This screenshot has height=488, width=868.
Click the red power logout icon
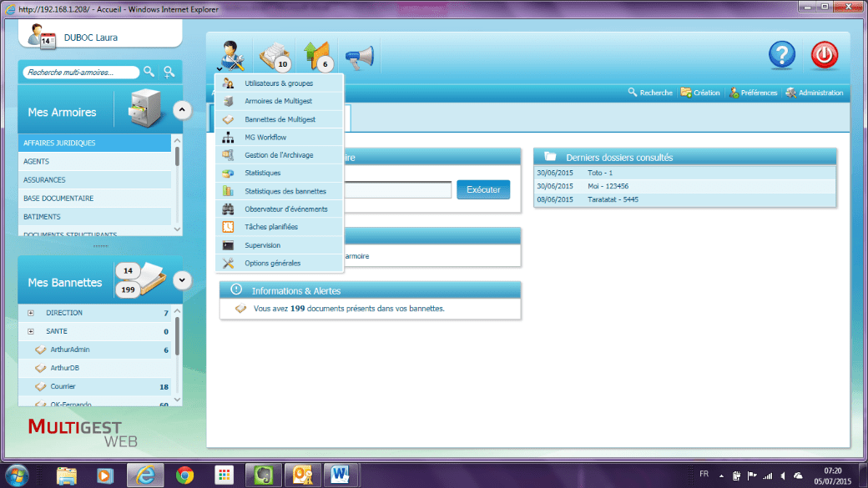click(825, 55)
